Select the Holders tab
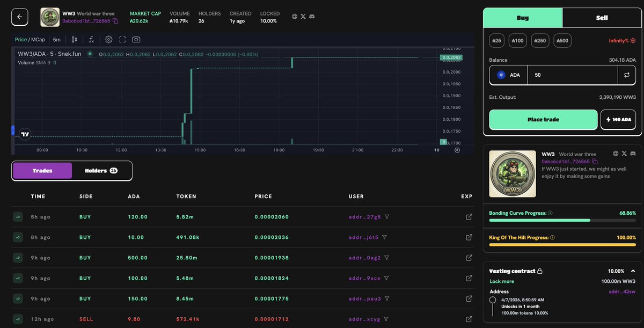644x328 pixels. [101, 171]
